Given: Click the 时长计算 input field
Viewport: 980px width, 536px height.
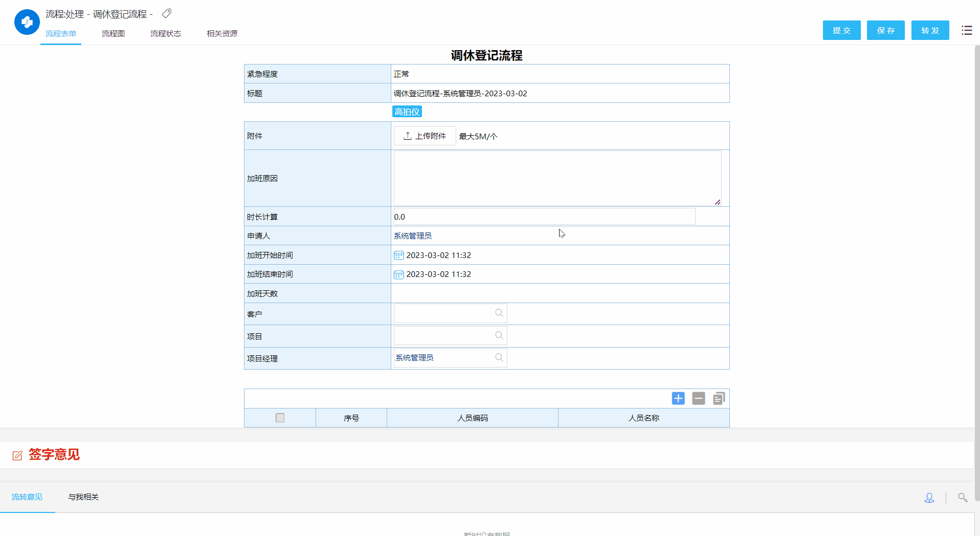Looking at the screenshot, I should 544,217.
